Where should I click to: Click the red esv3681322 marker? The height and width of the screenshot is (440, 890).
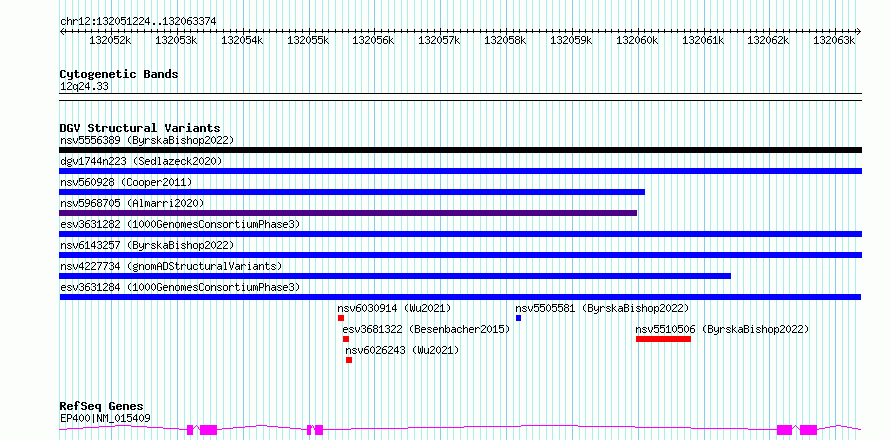click(x=346, y=339)
